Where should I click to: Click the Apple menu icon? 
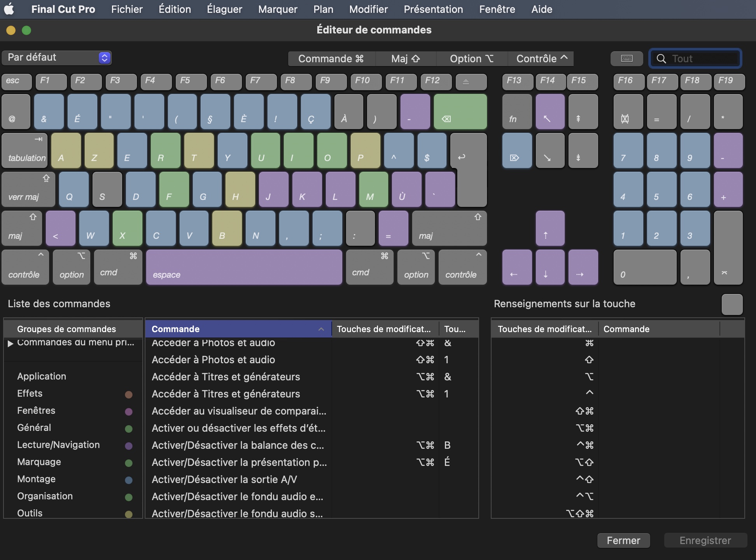coord(9,9)
